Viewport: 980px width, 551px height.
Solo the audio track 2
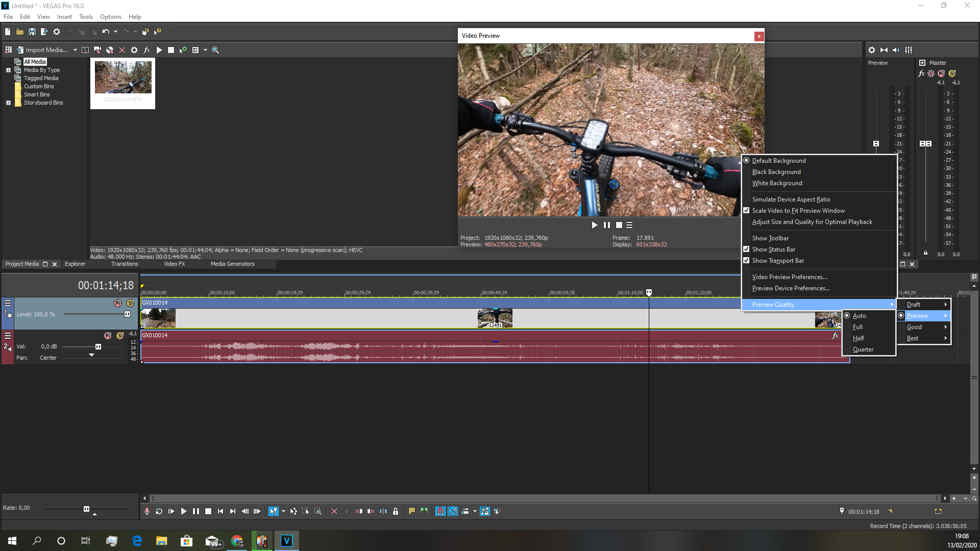[x=120, y=336]
